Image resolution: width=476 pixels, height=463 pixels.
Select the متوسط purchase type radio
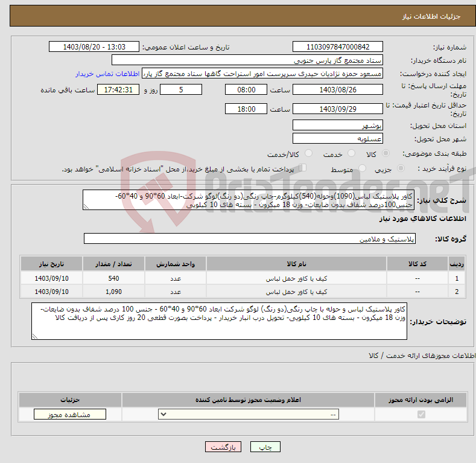[x=362, y=168]
